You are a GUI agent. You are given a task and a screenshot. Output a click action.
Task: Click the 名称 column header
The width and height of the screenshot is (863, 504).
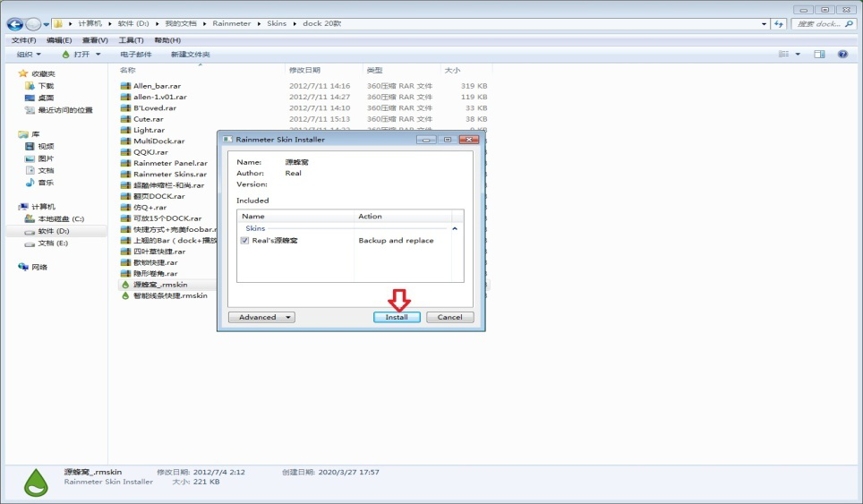[127, 70]
